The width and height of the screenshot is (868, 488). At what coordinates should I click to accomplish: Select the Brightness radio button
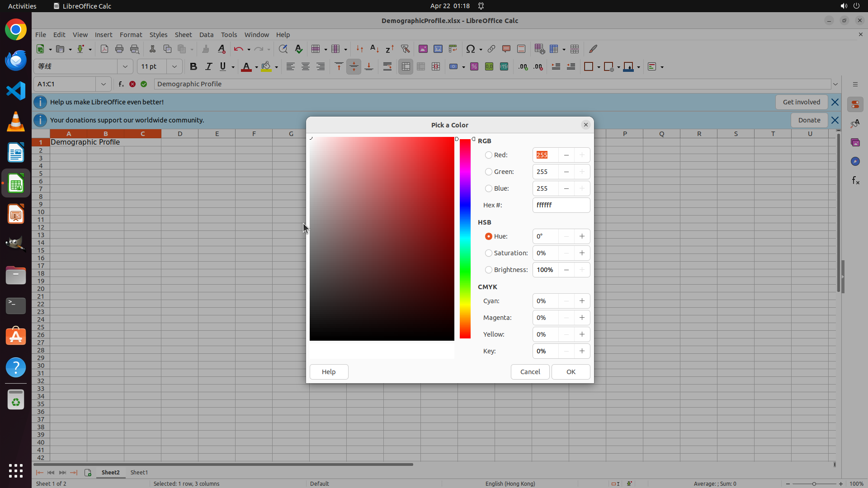[489, 270]
